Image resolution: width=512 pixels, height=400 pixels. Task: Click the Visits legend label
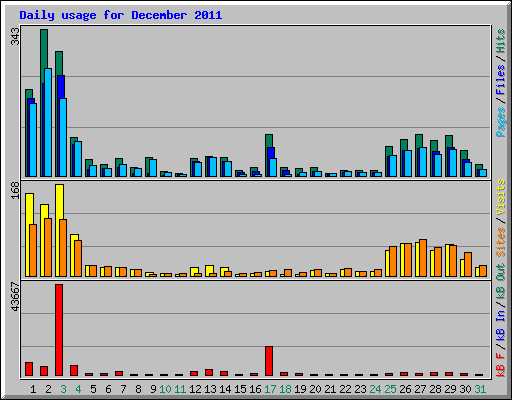click(x=501, y=197)
